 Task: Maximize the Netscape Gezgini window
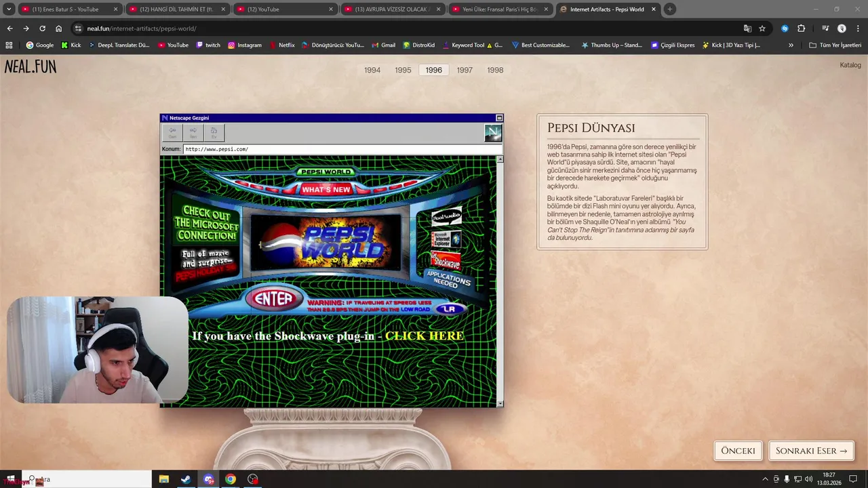coord(499,118)
